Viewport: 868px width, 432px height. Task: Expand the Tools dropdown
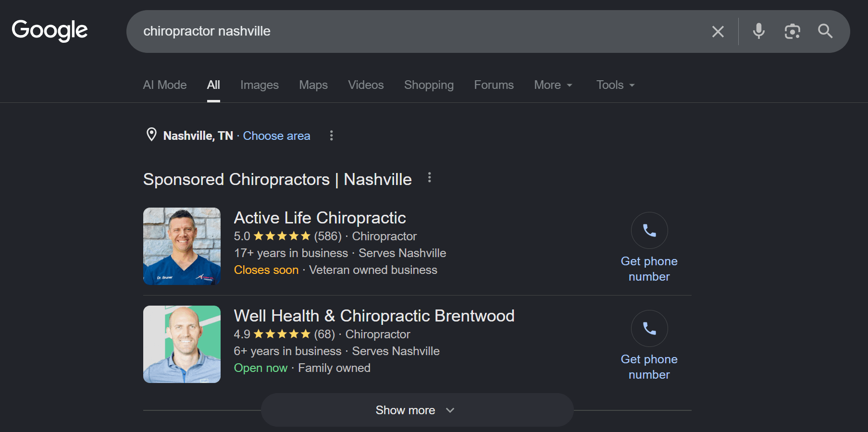point(616,85)
